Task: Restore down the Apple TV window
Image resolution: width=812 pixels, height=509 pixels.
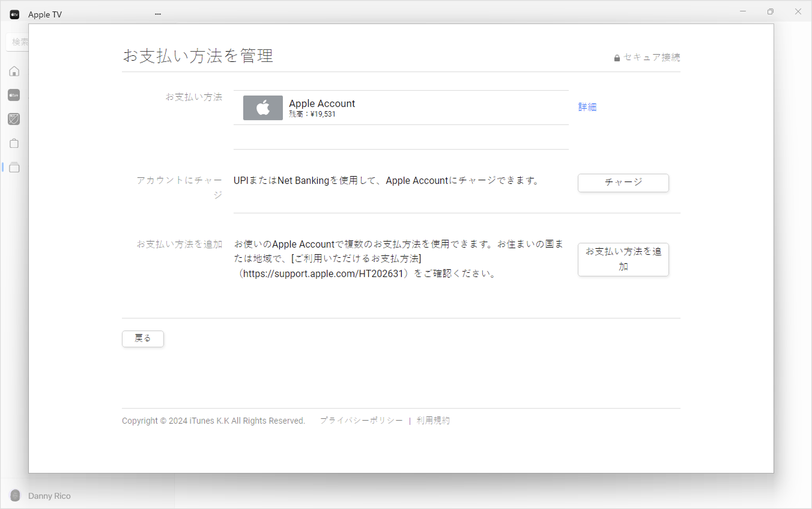Action: coord(770,12)
